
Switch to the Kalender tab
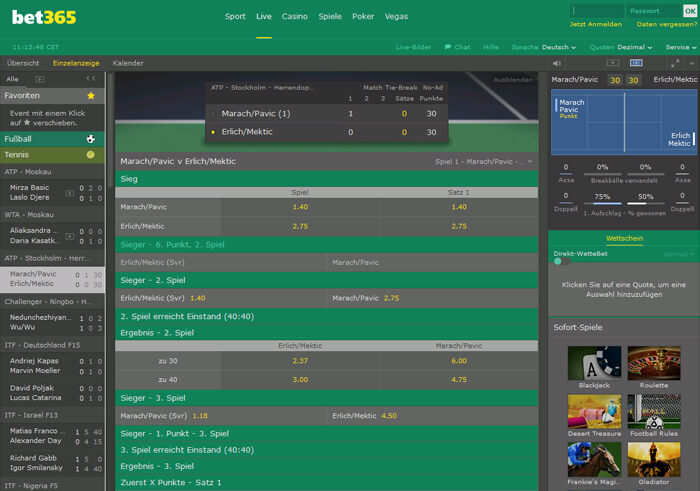click(x=128, y=63)
